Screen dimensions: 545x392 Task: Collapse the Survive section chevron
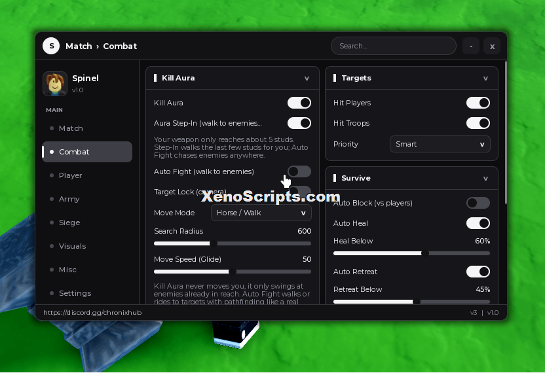pyautogui.click(x=485, y=178)
